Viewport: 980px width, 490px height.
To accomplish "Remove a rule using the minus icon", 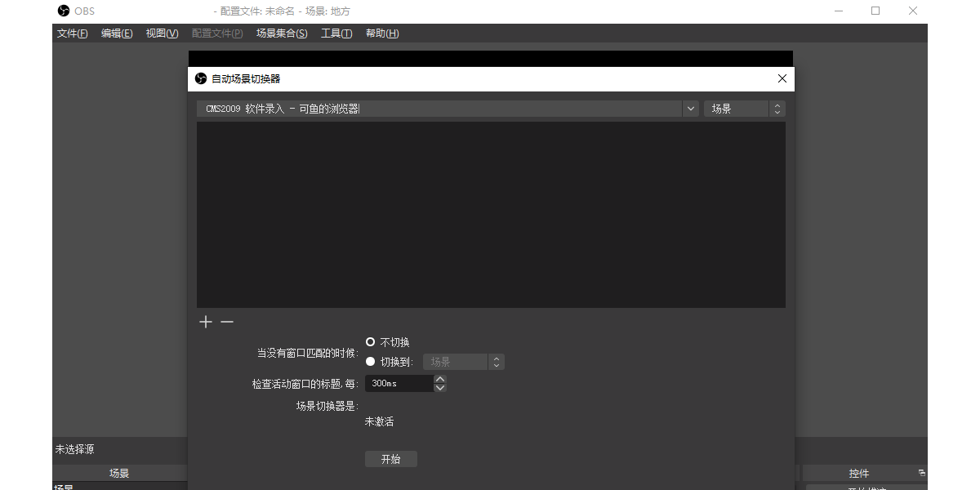I will [226, 322].
